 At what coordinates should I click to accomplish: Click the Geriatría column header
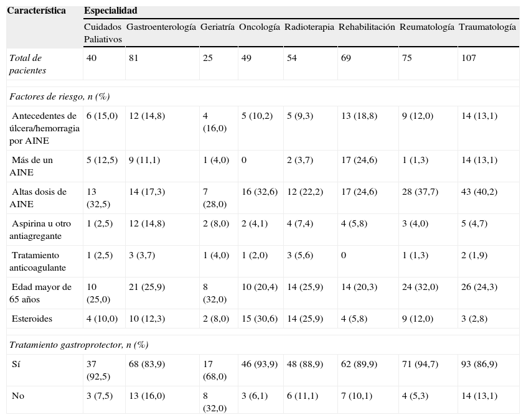coord(217,27)
